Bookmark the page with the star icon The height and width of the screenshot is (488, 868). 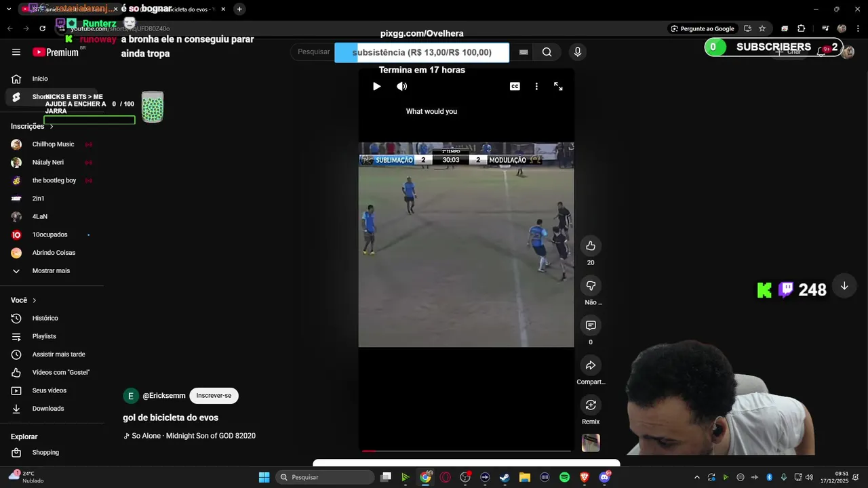(x=762, y=28)
